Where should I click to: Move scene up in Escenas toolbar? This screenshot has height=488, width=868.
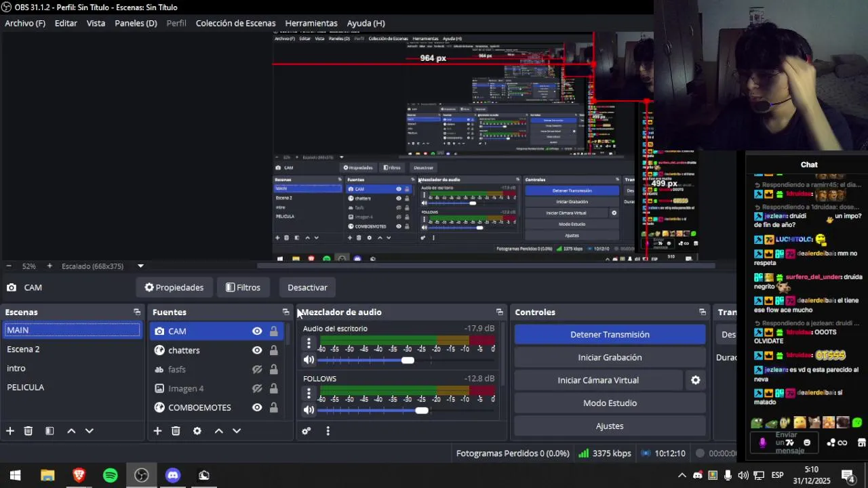tap(71, 431)
